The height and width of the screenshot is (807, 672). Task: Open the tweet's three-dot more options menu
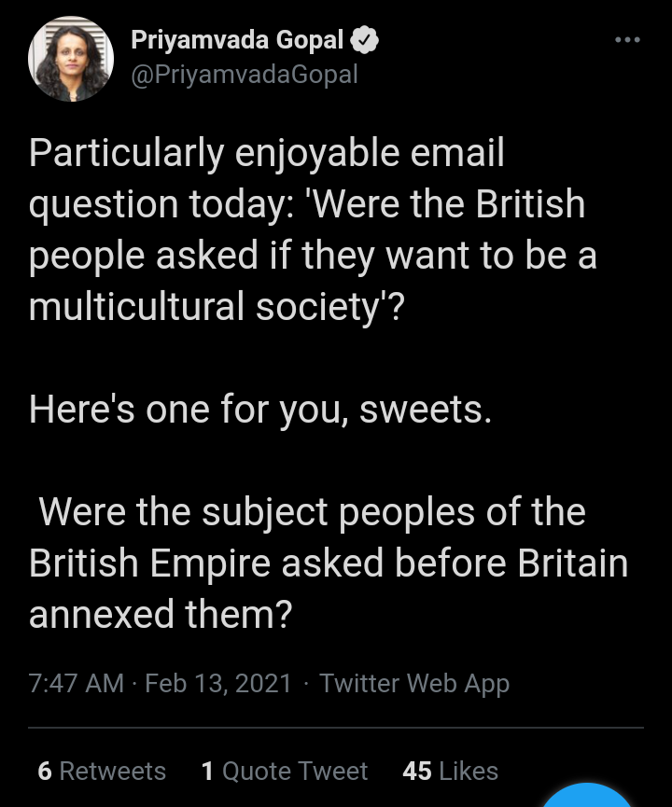626,40
